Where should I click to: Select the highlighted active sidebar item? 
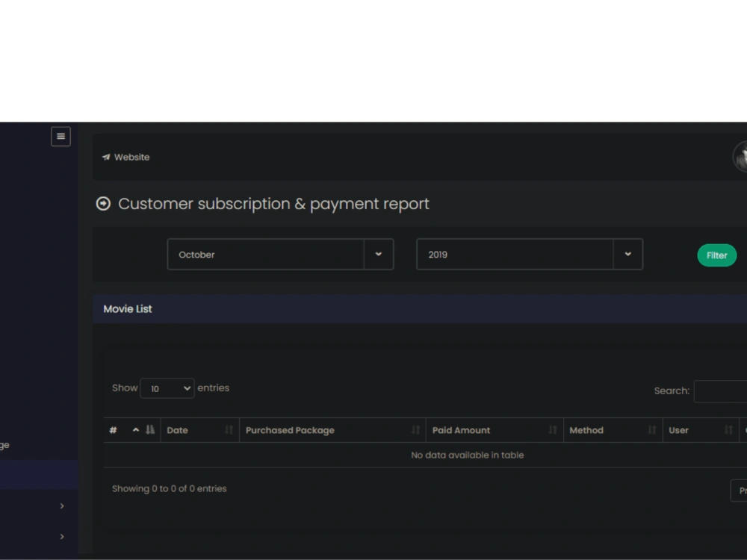tap(39, 474)
